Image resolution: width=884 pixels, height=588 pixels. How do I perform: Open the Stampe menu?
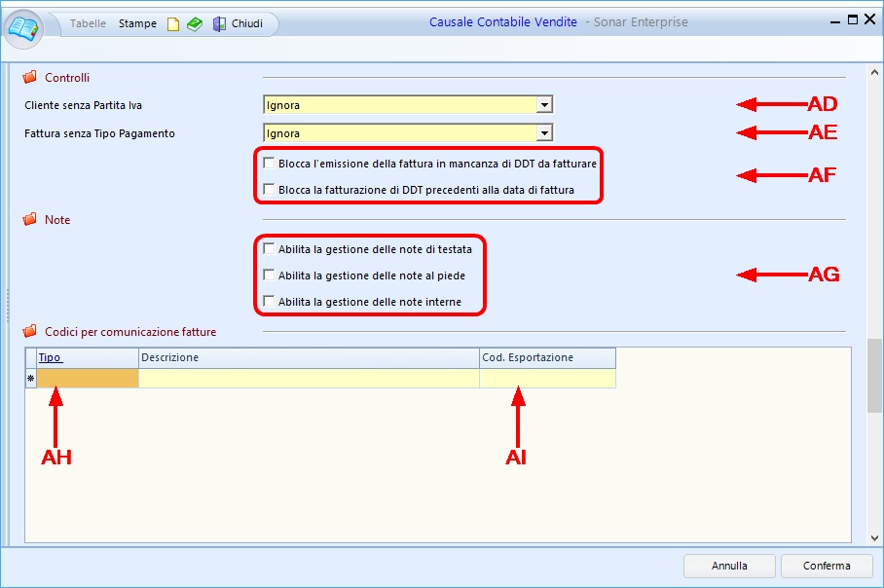(137, 24)
